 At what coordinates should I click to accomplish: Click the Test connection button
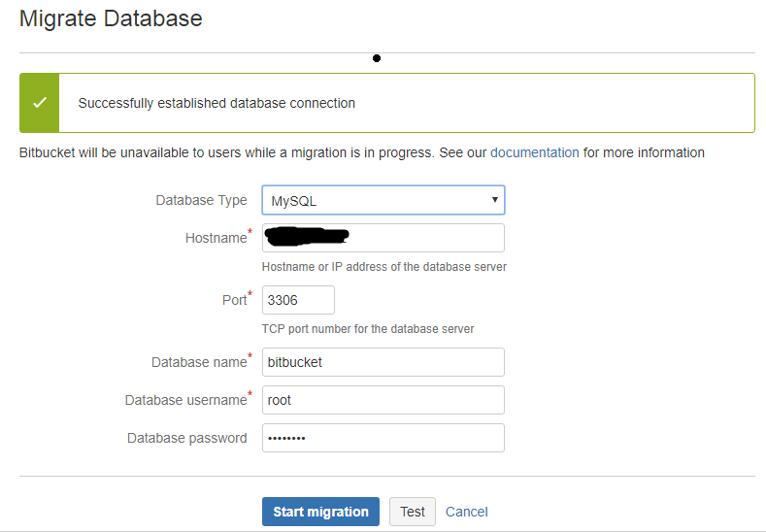pyautogui.click(x=413, y=512)
